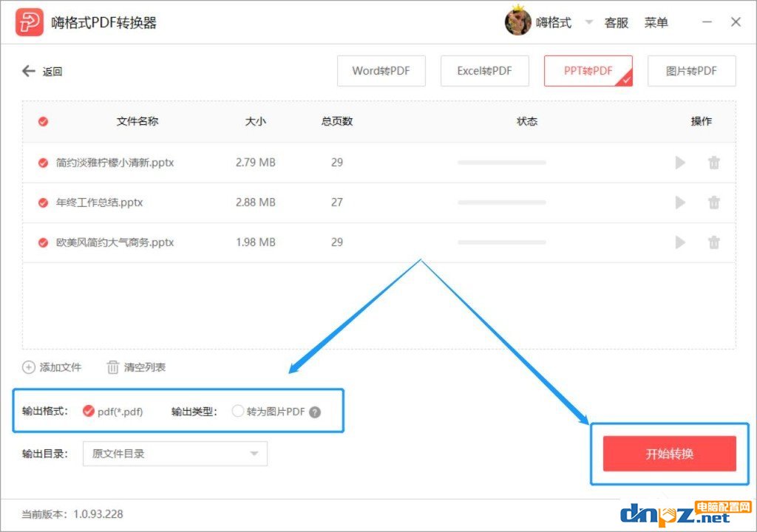
Task: Click the play icon for 简约淡雅柠檬小清新.pptx
Action: (x=680, y=163)
